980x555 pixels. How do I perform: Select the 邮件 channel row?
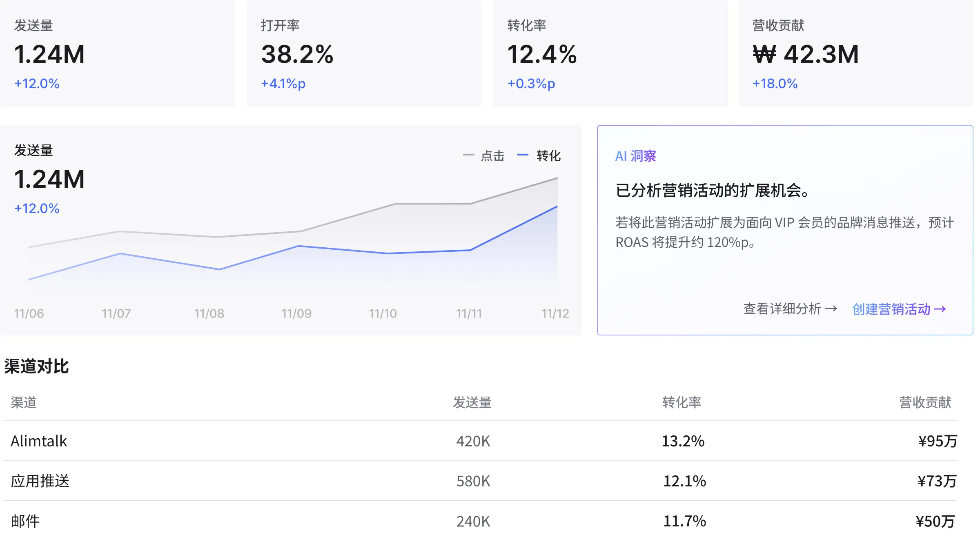(481, 521)
